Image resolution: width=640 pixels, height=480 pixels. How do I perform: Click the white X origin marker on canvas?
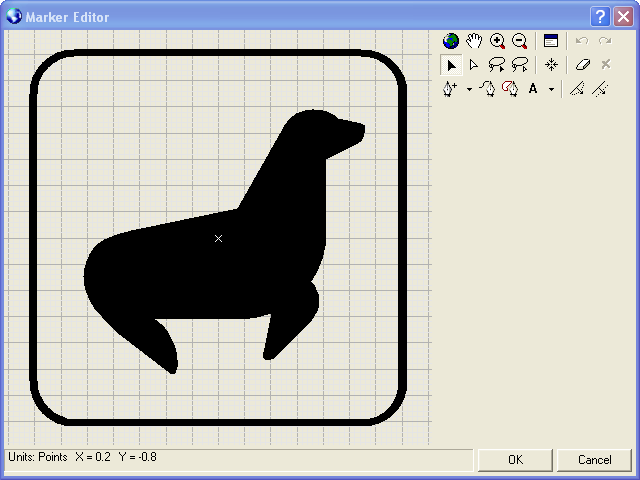click(218, 238)
